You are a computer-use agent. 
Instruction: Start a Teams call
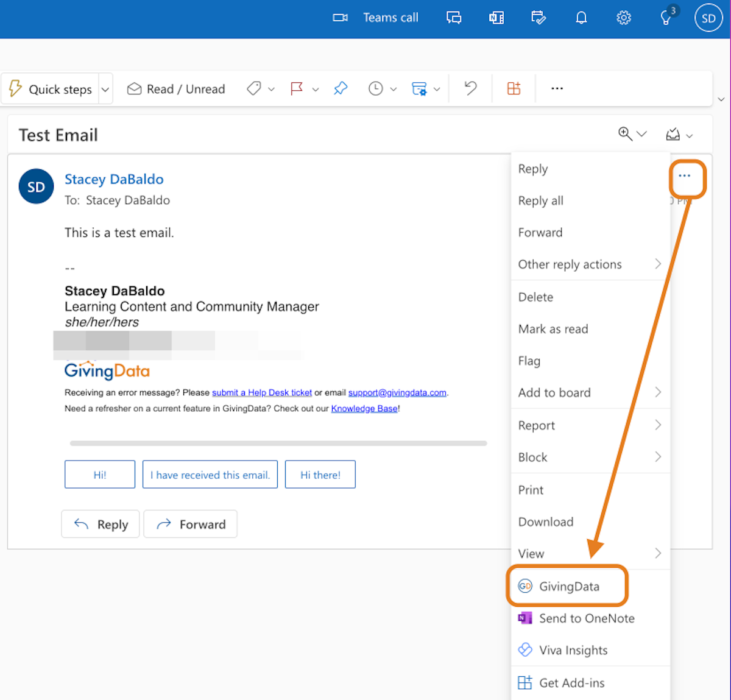click(375, 18)
